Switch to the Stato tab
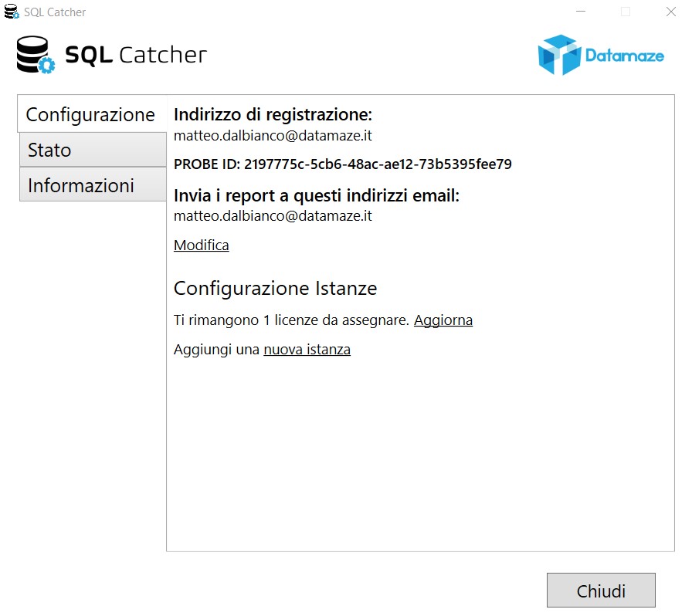This screenshot has width=692, height=616. click(x=93, y=150)
